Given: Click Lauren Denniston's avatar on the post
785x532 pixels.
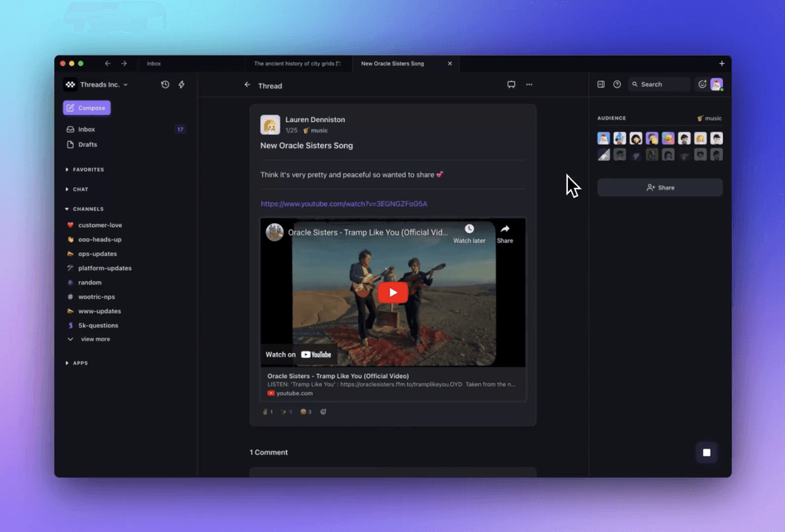Looking at the screenshot, I should point(271,125).
